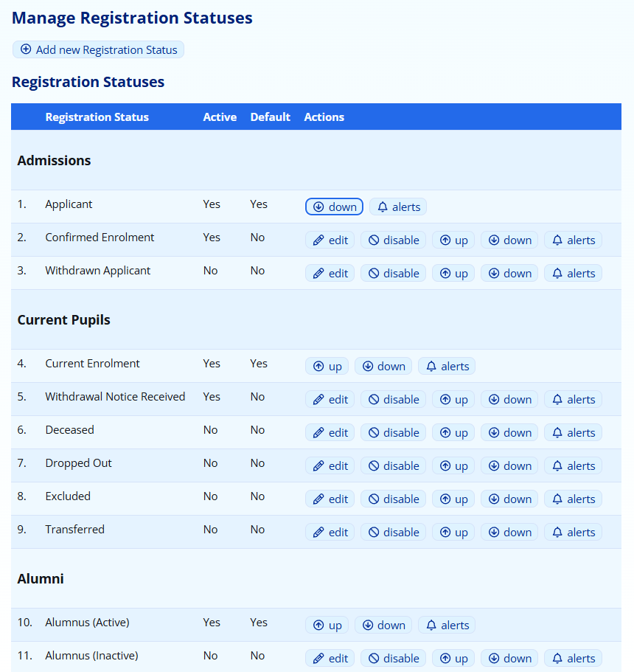Screen dimensions: 634x672
Task: Move Applicant status down
Action: click(x=334, y=207)
